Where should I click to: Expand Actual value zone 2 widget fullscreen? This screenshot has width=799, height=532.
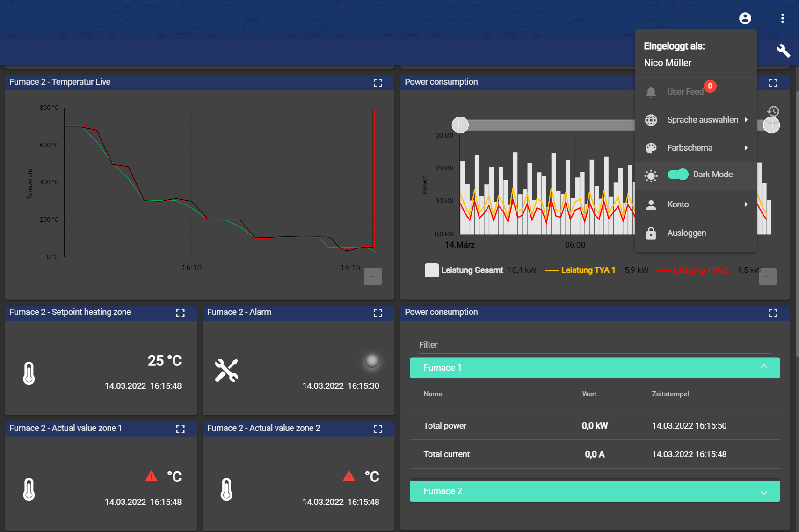tap(378, 429)
